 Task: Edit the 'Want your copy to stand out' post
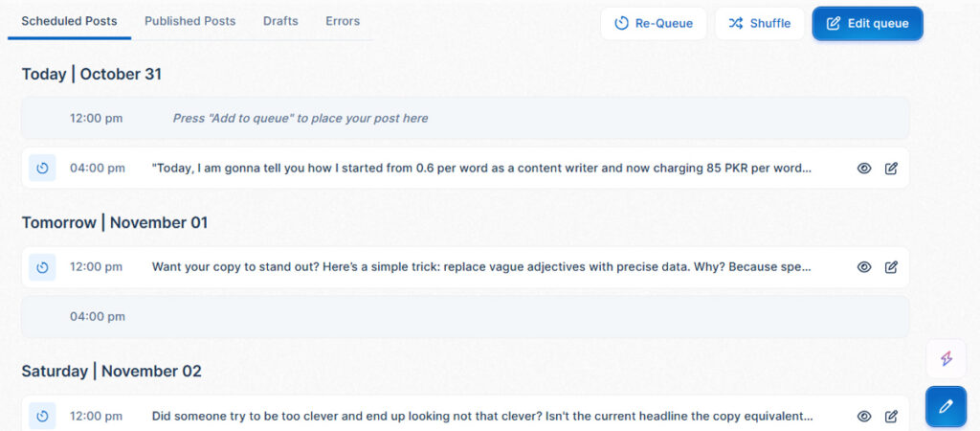891,267
